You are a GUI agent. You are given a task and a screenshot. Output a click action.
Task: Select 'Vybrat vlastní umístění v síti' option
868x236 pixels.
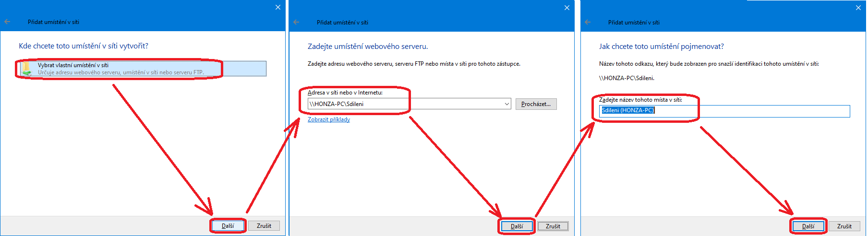143,69
